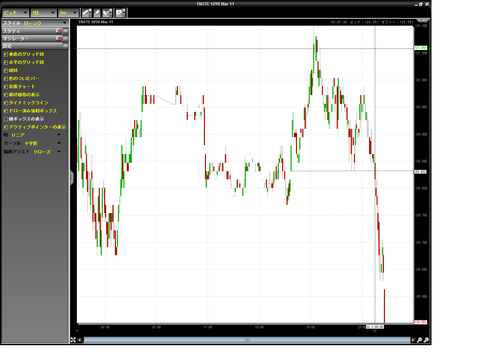Toggle the アクティブポインターの表示 checkbox
The width and height of the screenshot is (480, 360).
[6, 127]
